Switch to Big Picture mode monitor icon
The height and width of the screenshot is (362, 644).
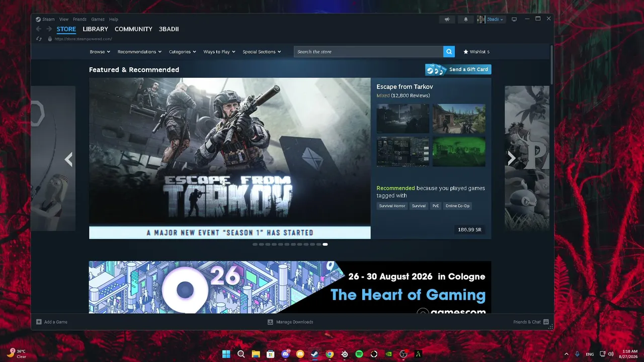(514, 19)
